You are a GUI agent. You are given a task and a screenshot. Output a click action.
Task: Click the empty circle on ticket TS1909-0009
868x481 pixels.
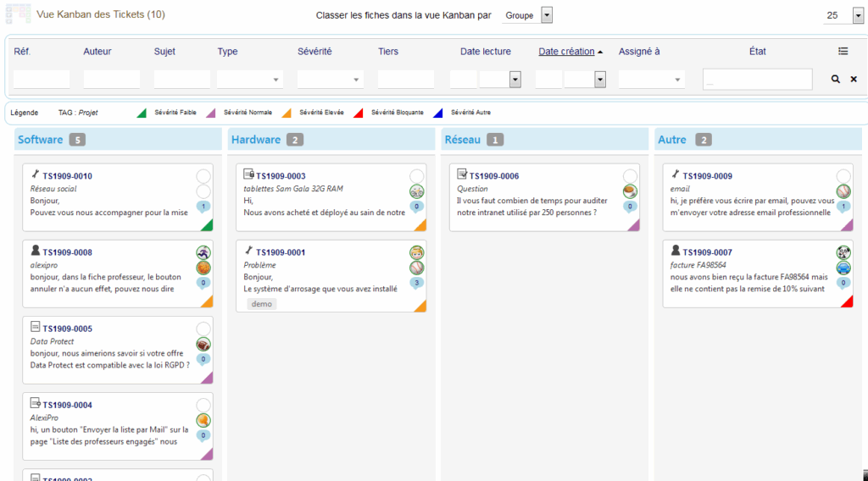(x=843, y=176)
